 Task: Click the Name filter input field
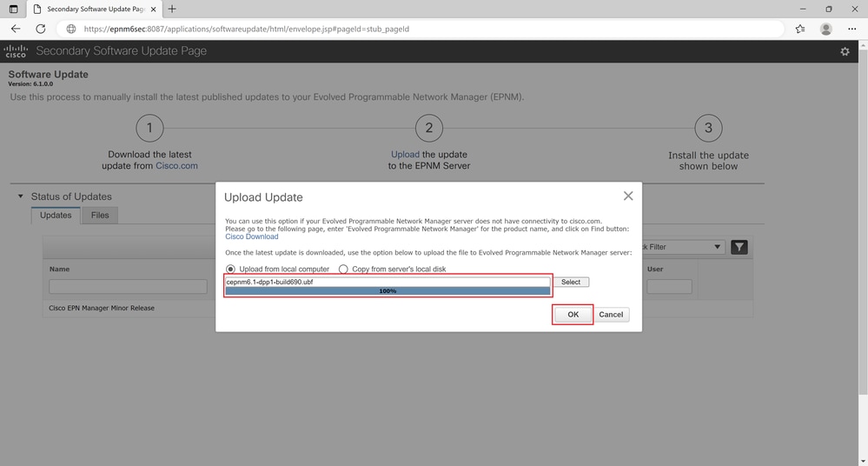point(128,287)
